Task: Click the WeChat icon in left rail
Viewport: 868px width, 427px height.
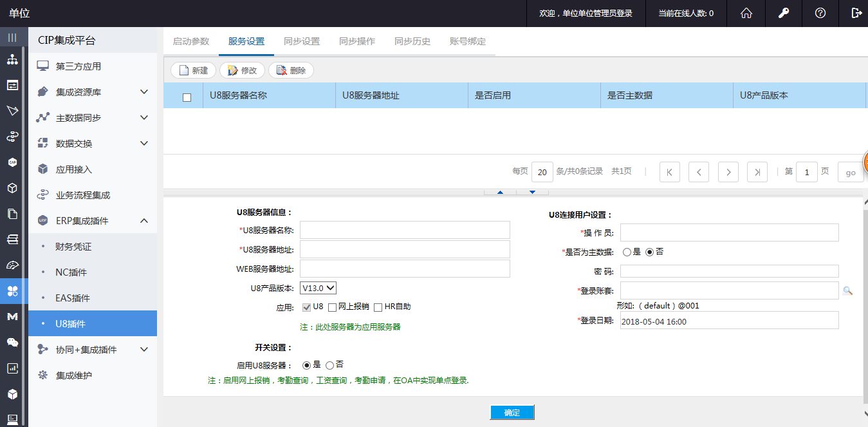Action: (12, 343)
